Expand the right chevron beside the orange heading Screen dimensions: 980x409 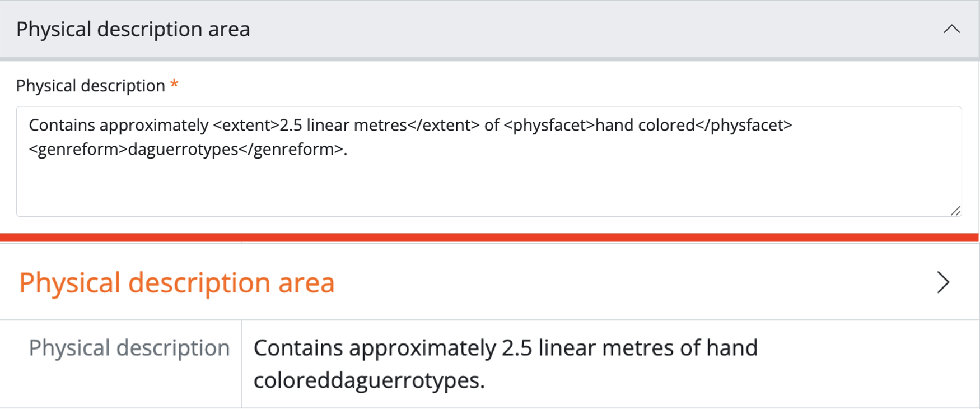(943, 282)
